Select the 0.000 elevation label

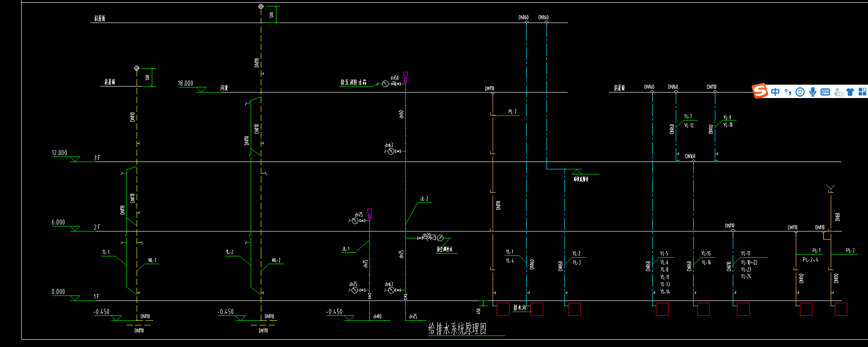58,292
